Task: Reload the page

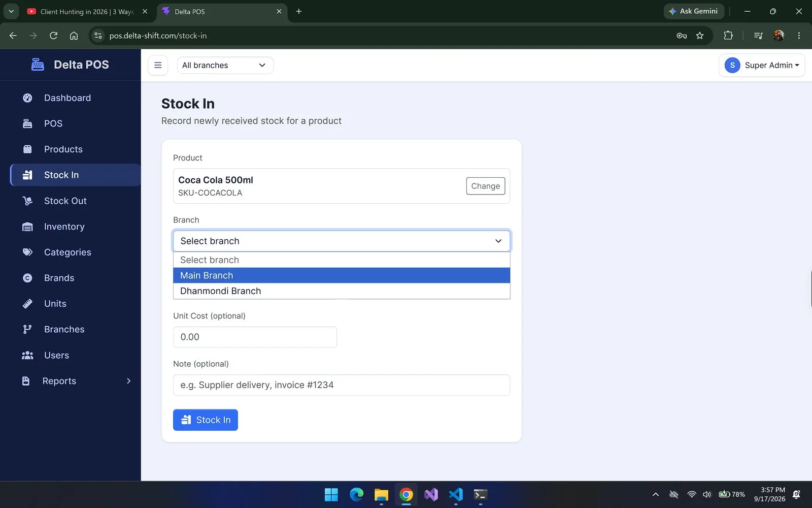Action: coord(53,36)
